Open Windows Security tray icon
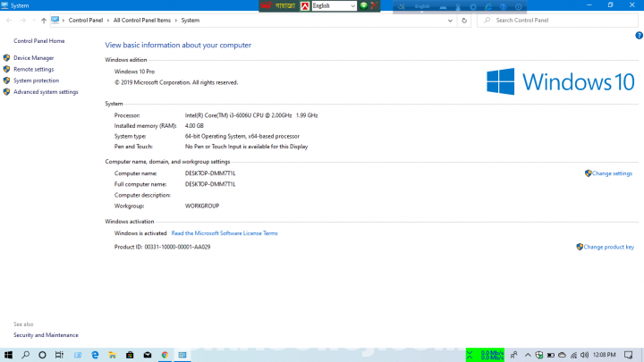Screen dimensions: 644x362 pos(539,355)
